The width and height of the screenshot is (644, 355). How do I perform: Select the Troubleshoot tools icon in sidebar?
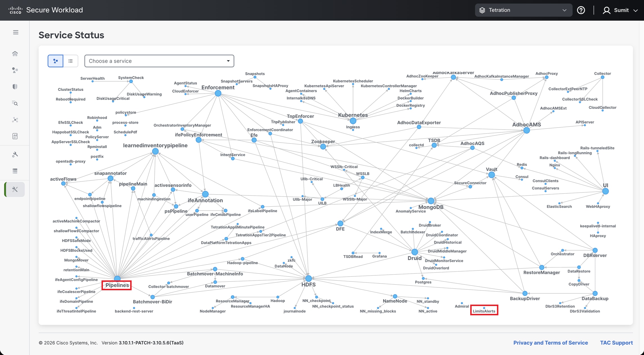(15, 189)
